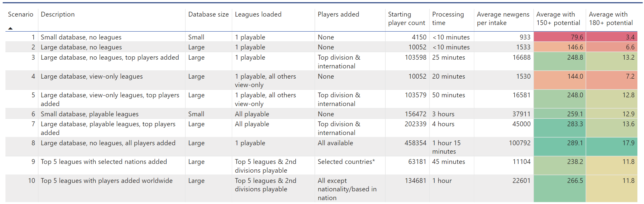Viewport: 644px width, 204px height.
Task: Sort by Starting player count header
Action: tap(406, 19)
